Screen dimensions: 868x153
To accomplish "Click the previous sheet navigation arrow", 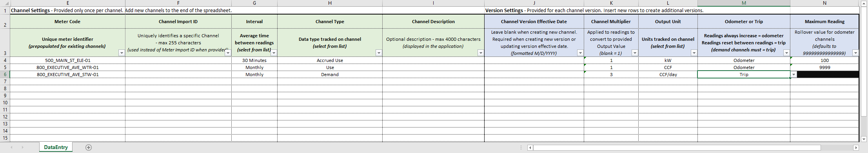I will (11, 148).
